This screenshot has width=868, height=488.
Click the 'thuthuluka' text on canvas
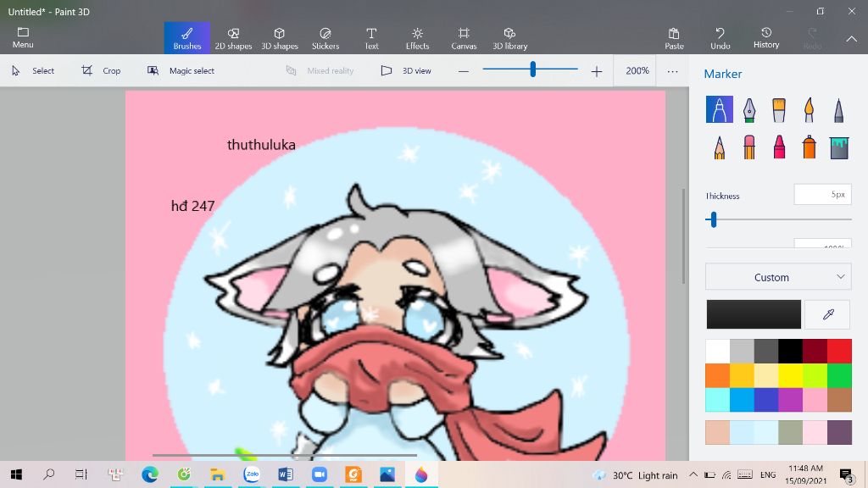261,145
